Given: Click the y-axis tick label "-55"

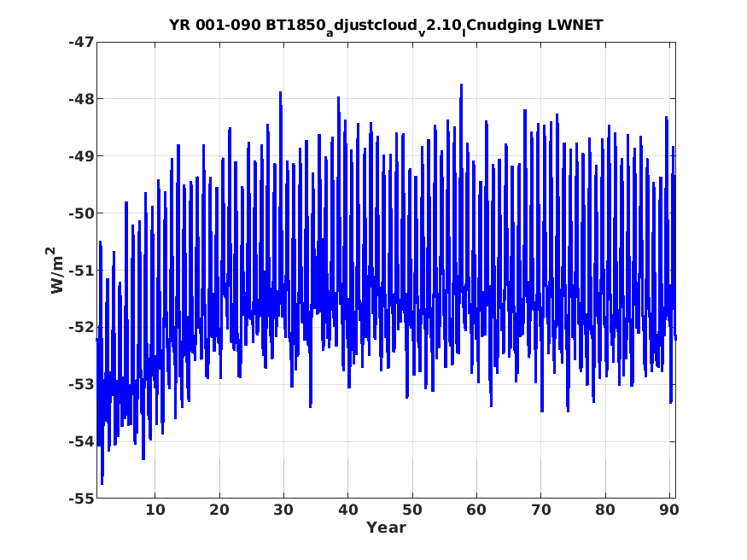Looking at the screenshot, I should (81, 499).
